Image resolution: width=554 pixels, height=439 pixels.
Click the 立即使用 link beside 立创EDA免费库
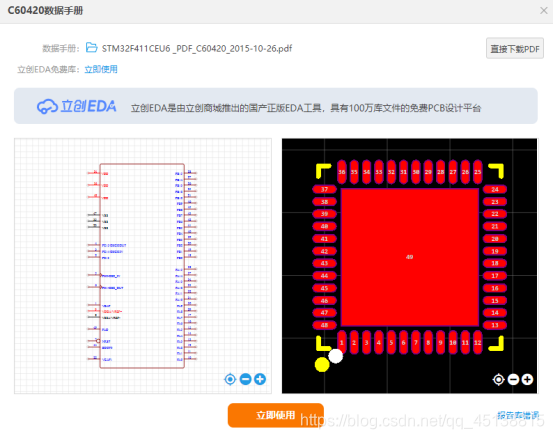101,69
